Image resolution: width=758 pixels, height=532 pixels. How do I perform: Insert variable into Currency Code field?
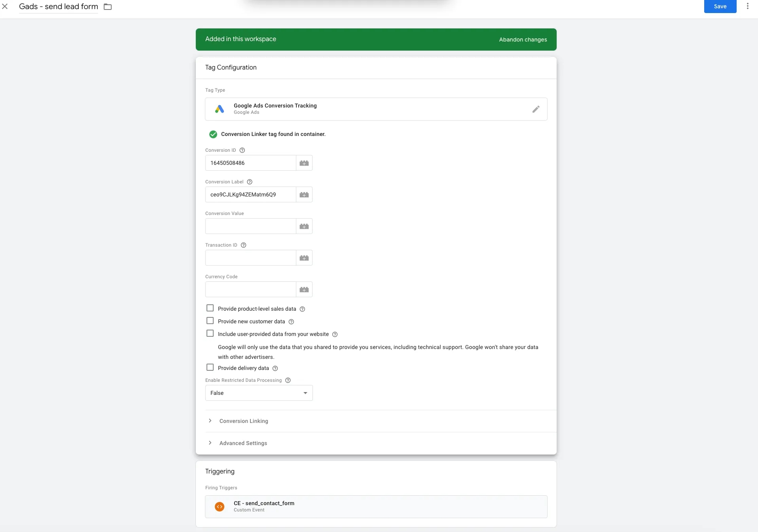click(304, 289)
